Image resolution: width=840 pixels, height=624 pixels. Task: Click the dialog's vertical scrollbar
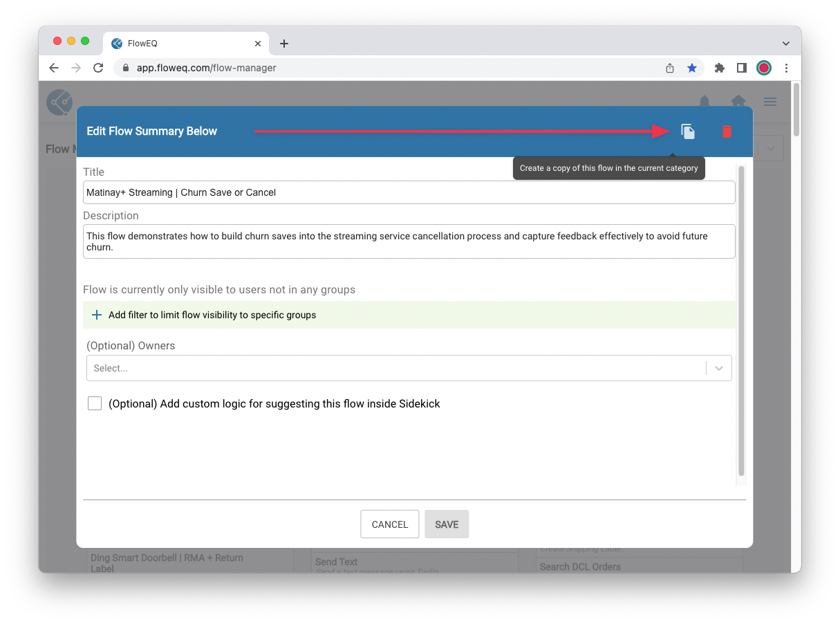tap(741, 321)
